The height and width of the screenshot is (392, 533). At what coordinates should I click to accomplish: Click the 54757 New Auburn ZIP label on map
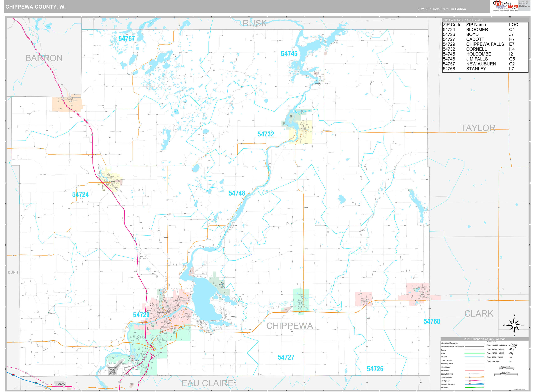tap(127, 38)
